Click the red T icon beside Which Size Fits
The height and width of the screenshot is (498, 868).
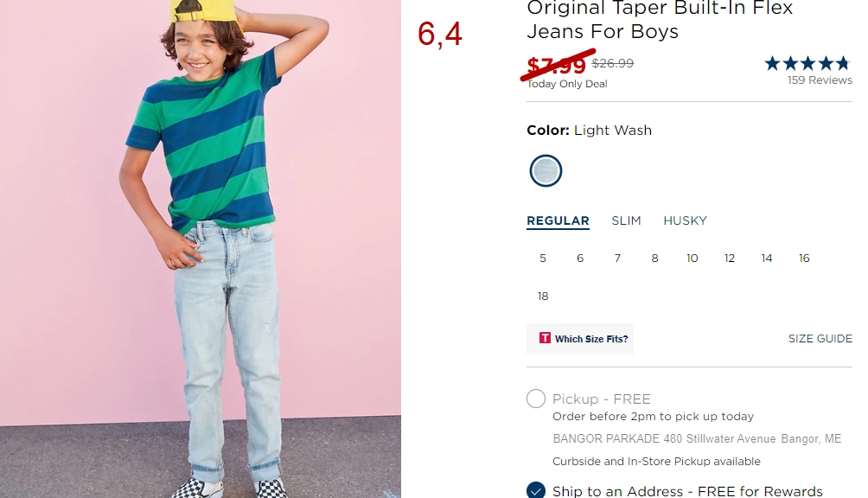(x=545, y=337)
